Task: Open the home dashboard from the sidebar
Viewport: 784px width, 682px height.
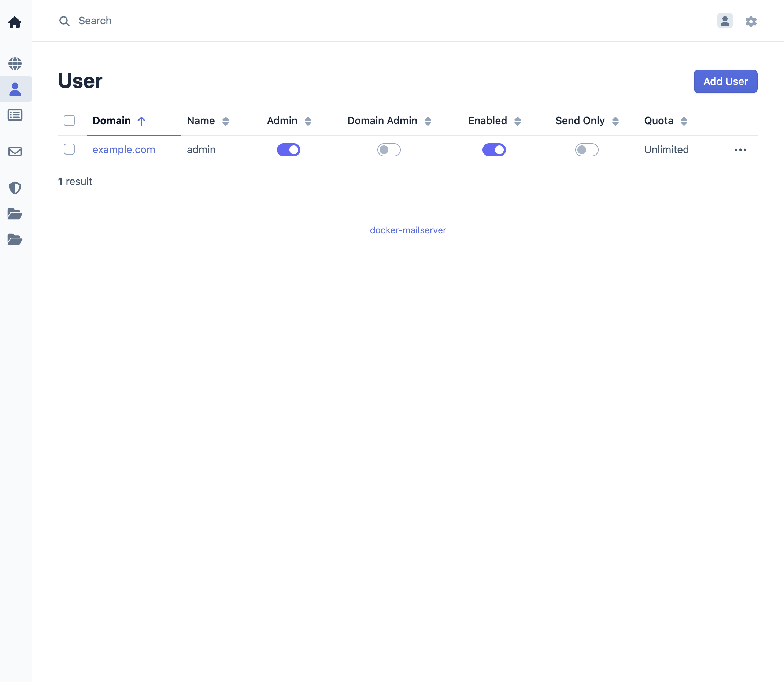Action: (x=15, y=22)
